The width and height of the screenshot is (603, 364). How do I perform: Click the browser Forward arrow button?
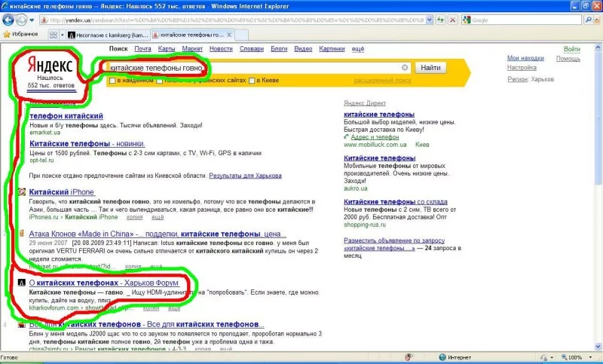pos(21,20)
